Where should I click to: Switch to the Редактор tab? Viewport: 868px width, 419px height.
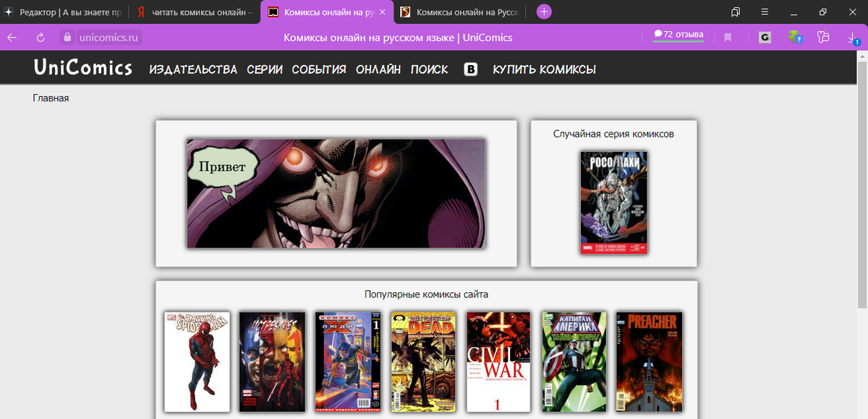[64, 12]
